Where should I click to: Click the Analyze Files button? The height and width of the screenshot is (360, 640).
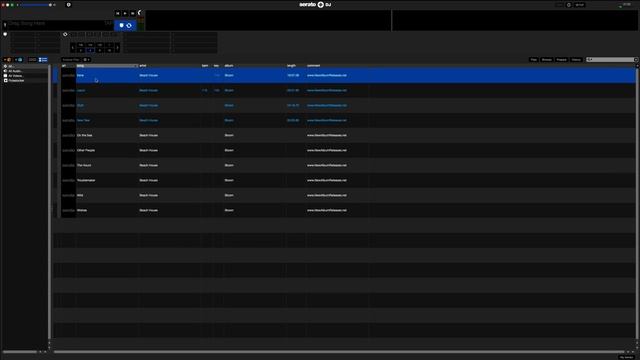click(x=71, y=60)
